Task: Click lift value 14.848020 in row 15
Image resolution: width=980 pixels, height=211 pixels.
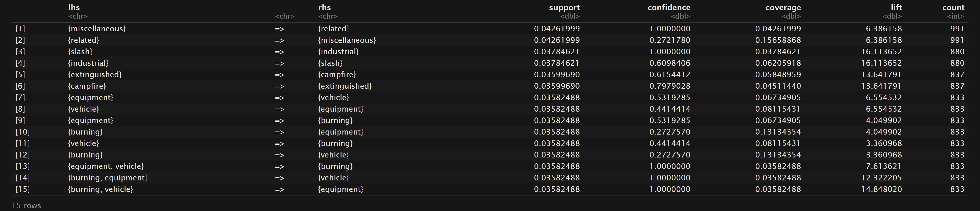Action: tap(881, 189)
